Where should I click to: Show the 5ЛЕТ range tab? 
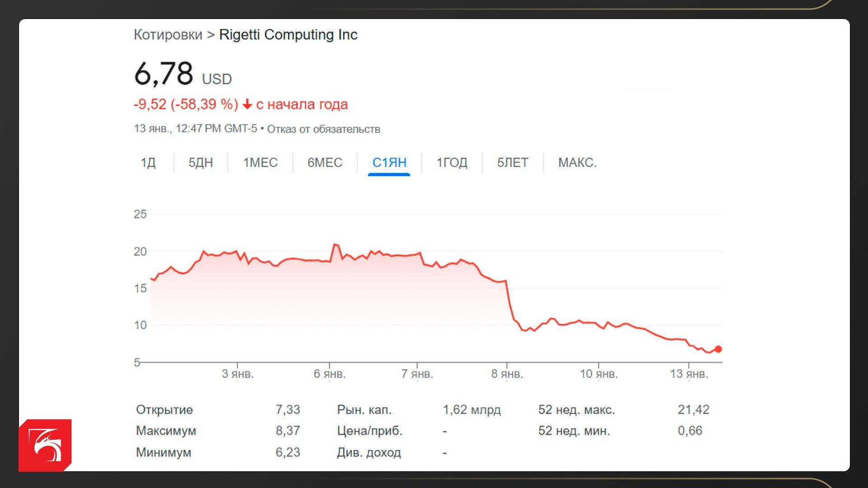[513, 163]
